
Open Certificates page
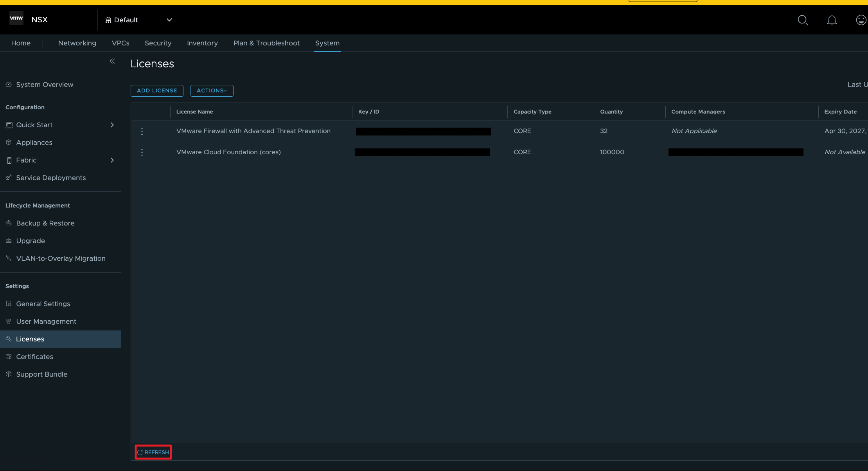click(x=34, y=357)
